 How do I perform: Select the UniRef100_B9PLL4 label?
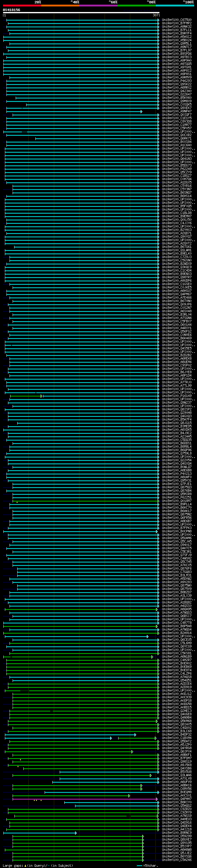click(177, 504)
